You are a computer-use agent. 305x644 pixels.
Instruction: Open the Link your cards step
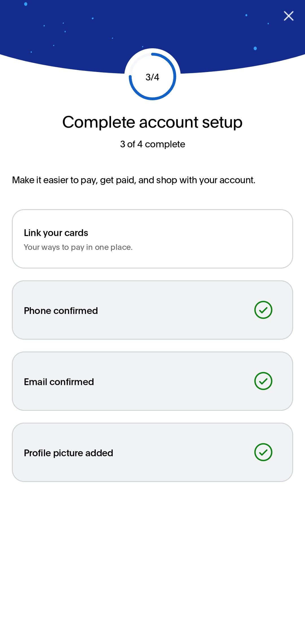[x=152, y=239]
